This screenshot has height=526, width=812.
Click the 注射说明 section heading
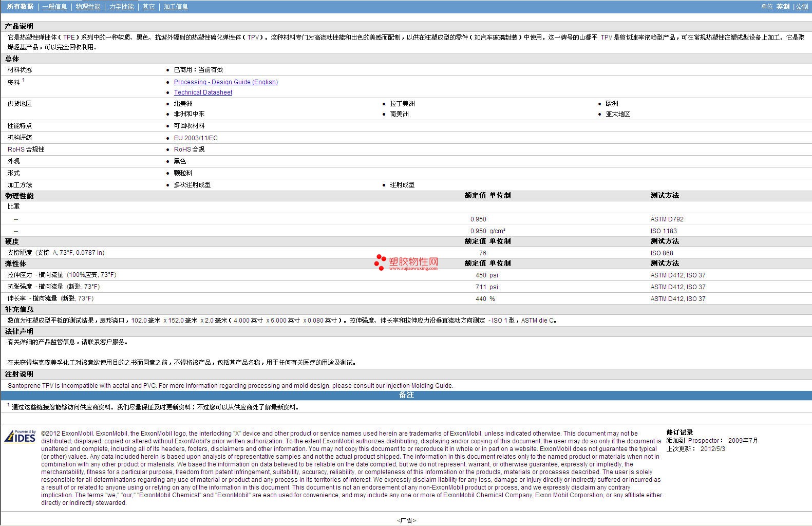click(19, 374)
